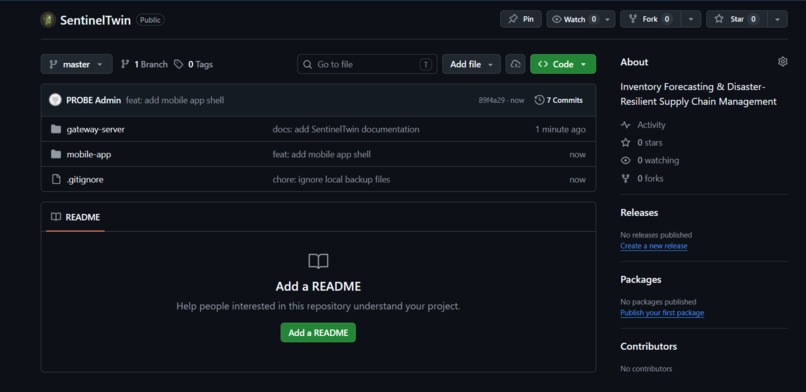Click Publish your first package link
This screenshot has height=392, width=806.
[662, 313]
